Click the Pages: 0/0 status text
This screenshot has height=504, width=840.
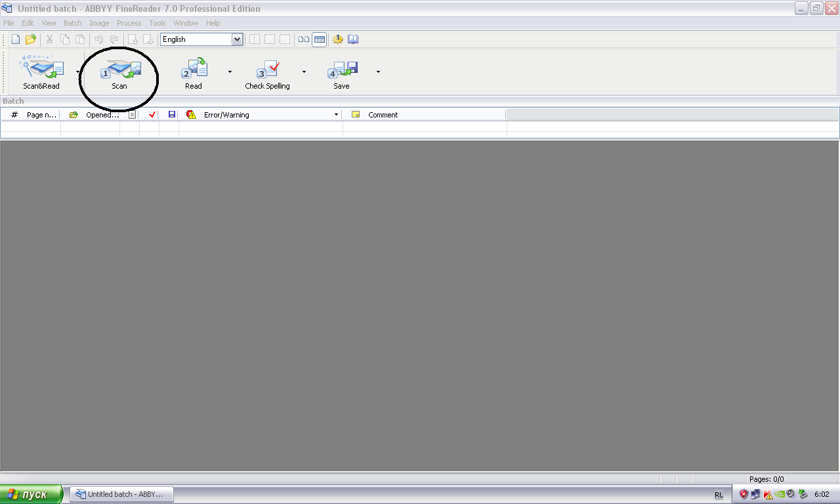pos(766,479)
